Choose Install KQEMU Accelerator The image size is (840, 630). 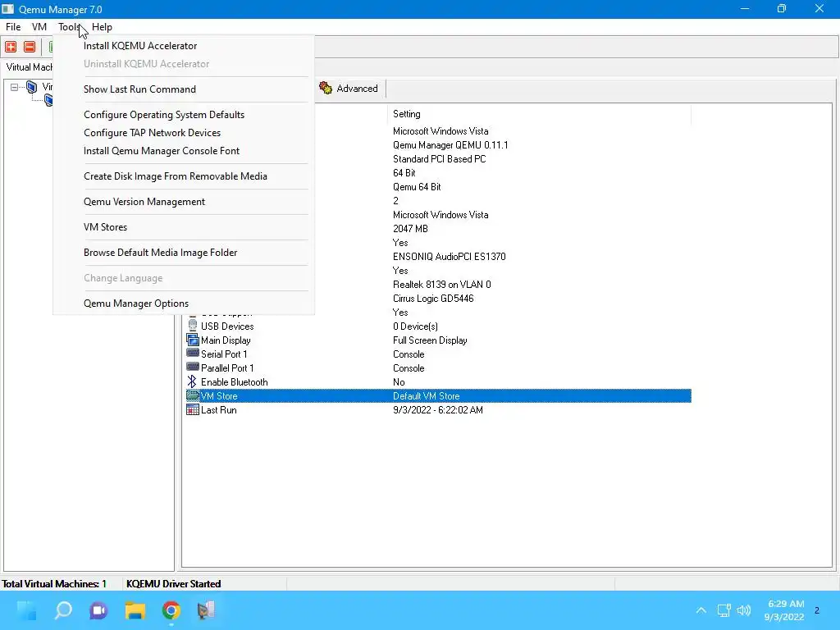(x=184, y=46)
